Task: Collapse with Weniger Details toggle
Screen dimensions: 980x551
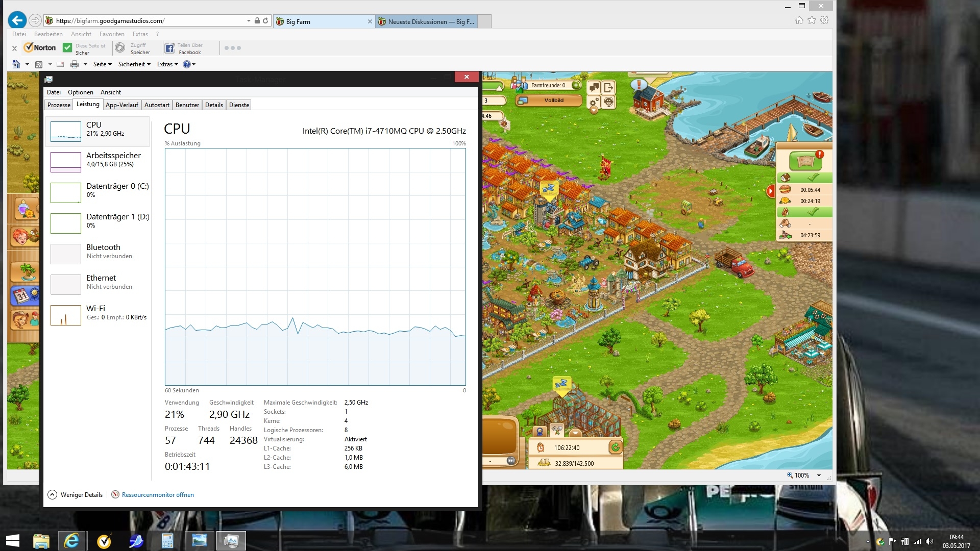Action: point(76,494)
